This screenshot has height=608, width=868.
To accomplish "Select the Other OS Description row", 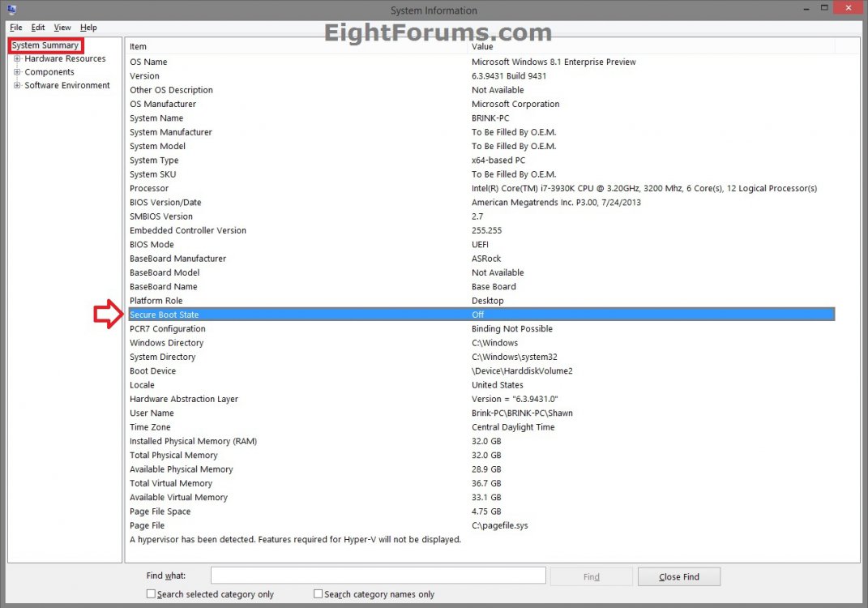I will click(481, 90).
